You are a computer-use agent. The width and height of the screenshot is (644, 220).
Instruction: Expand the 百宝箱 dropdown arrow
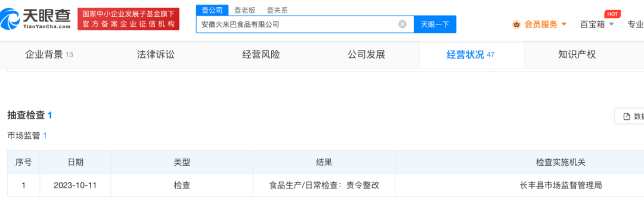pos(611,24)
